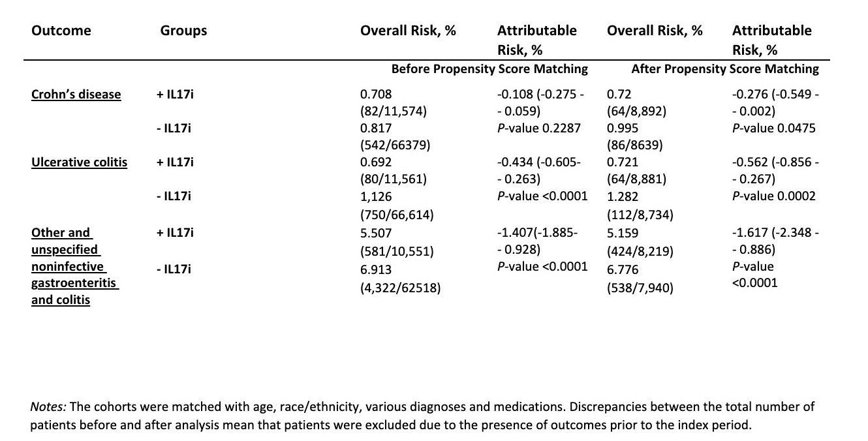Screen dimensions: 868x441
Task: Click the P-value 0.0002 text
Action: (774, 196)
